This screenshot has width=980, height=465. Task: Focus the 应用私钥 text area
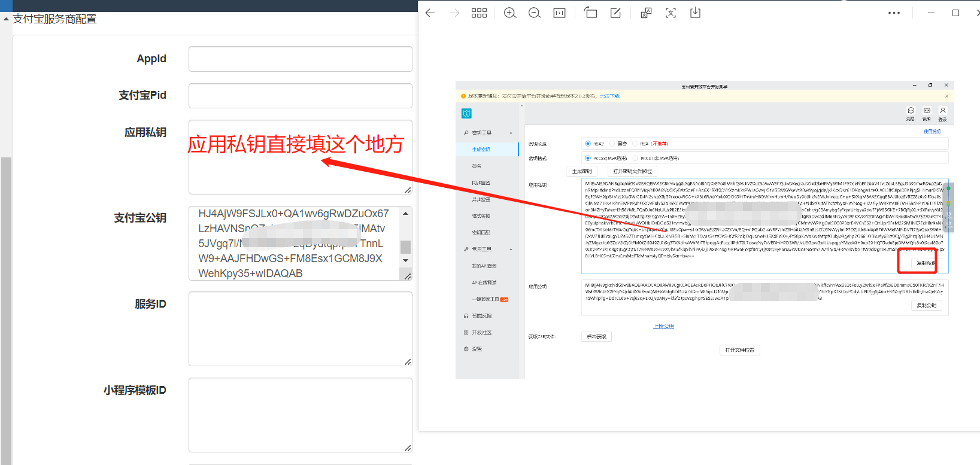click(x=301, y=157)
